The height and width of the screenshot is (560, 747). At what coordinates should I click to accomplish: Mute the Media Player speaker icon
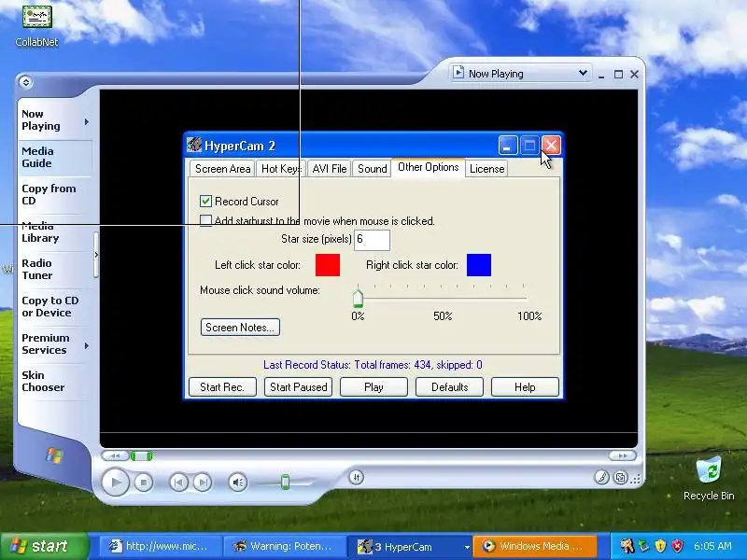tap(237, 483)
